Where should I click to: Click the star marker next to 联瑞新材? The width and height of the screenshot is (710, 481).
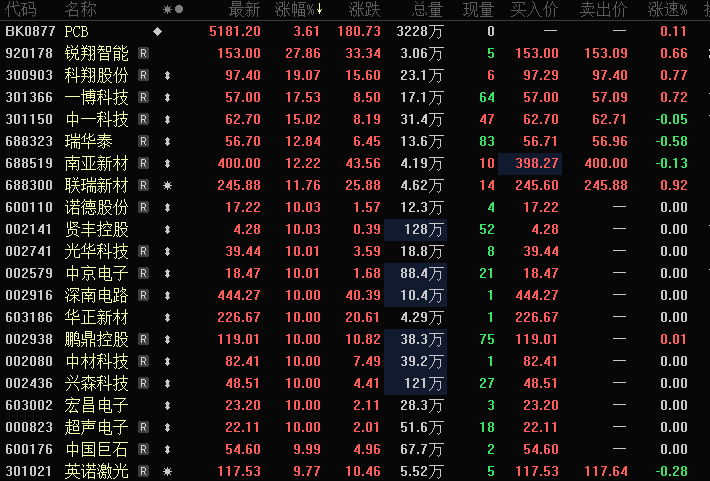168,185
